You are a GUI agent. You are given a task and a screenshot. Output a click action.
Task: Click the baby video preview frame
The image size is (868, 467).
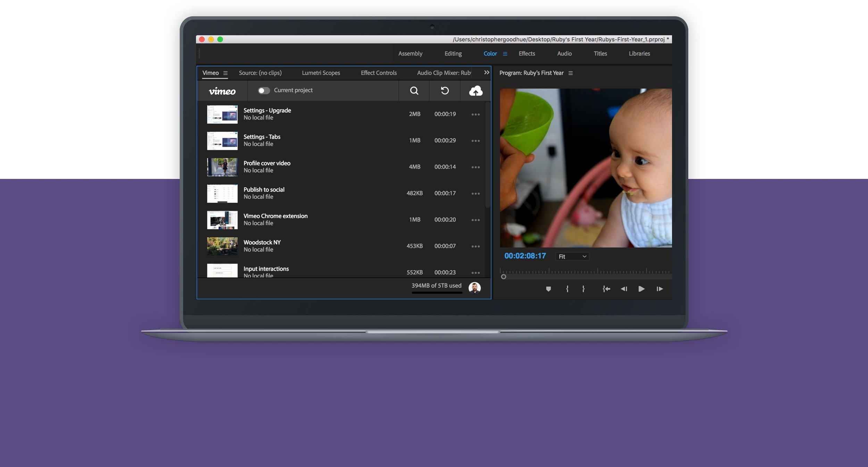click(586, 168)
